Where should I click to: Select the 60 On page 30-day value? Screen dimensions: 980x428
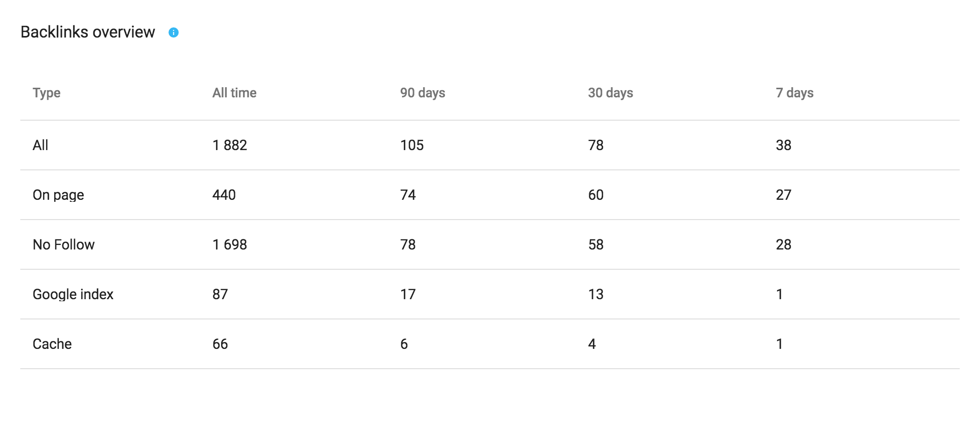[596, 195]
